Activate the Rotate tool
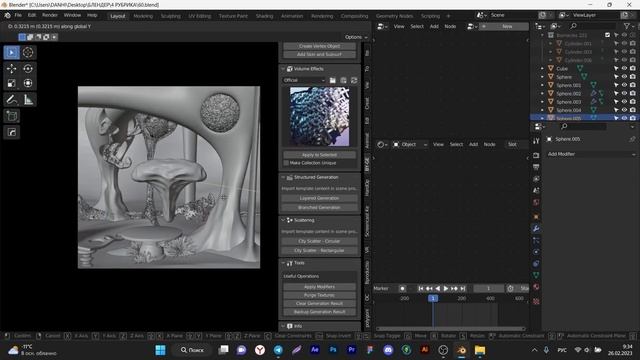 coord(28,69)
